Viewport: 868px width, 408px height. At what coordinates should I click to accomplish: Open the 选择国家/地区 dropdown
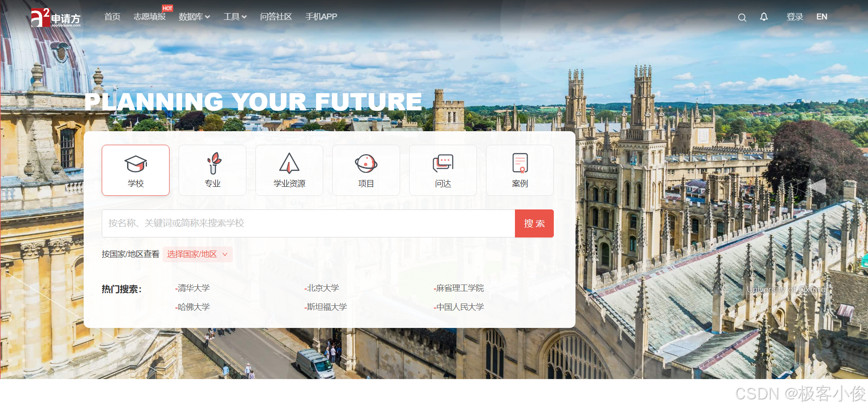[198, 254]
